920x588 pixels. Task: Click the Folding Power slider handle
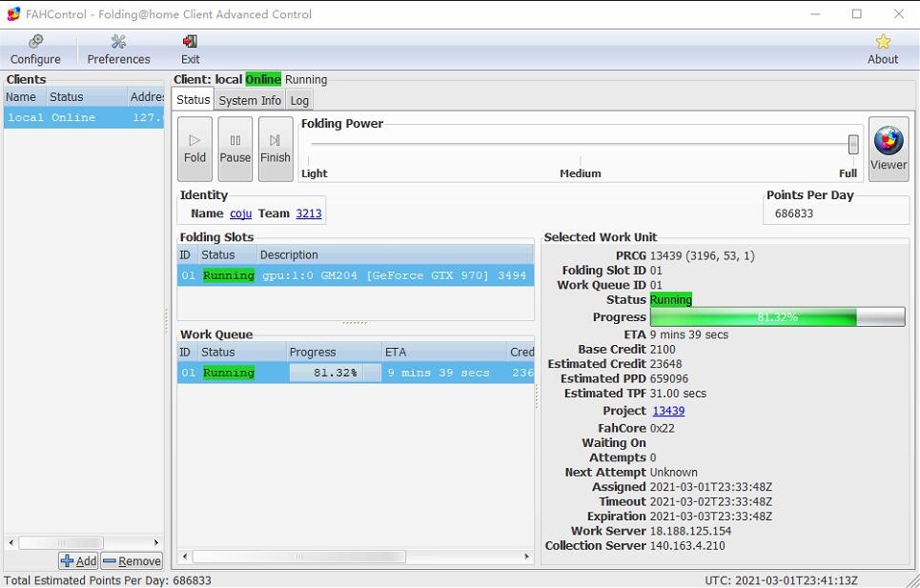853,144
